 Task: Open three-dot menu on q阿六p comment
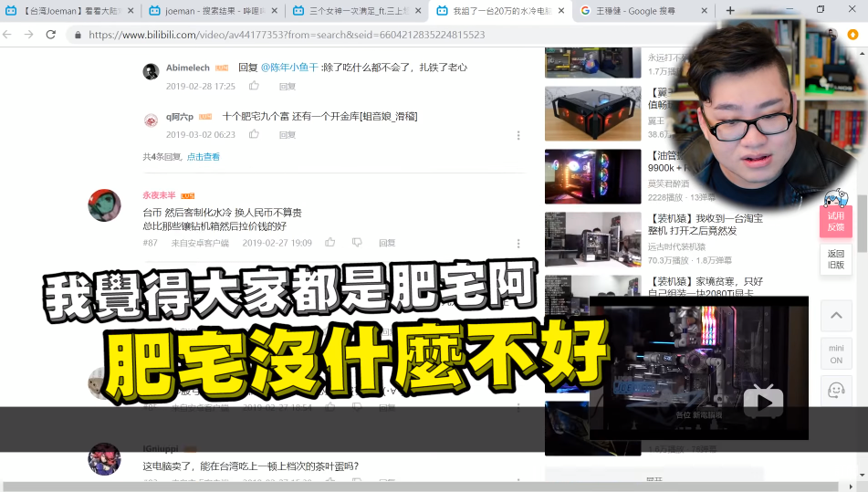pyautogui.click(x=518, y=135)
